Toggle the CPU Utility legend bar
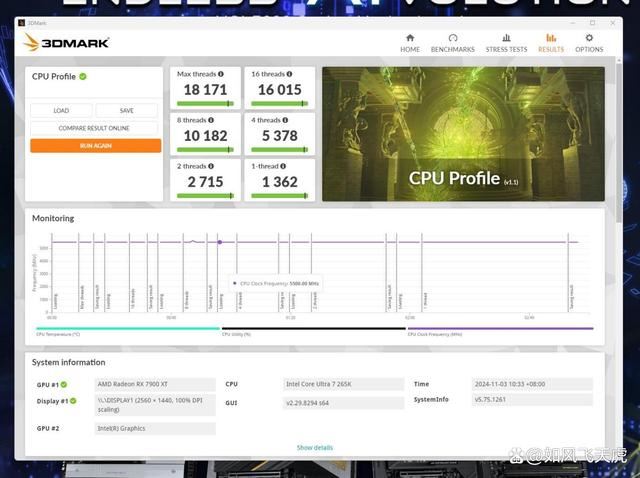Screen dimensions: 640x478 (x=313, y=328)
